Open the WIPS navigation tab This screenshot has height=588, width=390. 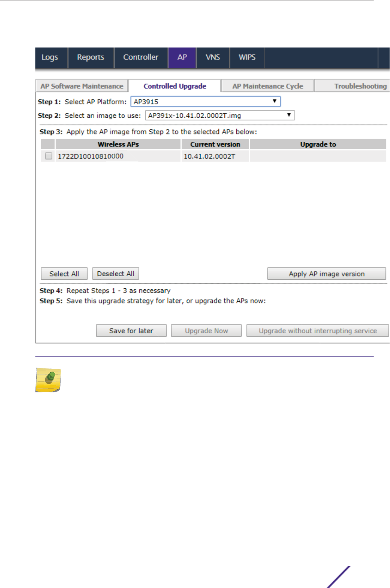point(247,57)
